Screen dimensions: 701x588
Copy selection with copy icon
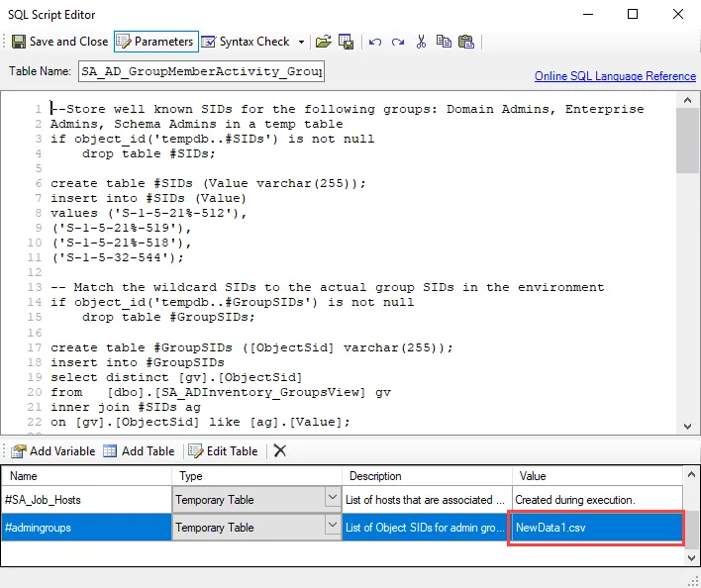click(x=444, y=42)
